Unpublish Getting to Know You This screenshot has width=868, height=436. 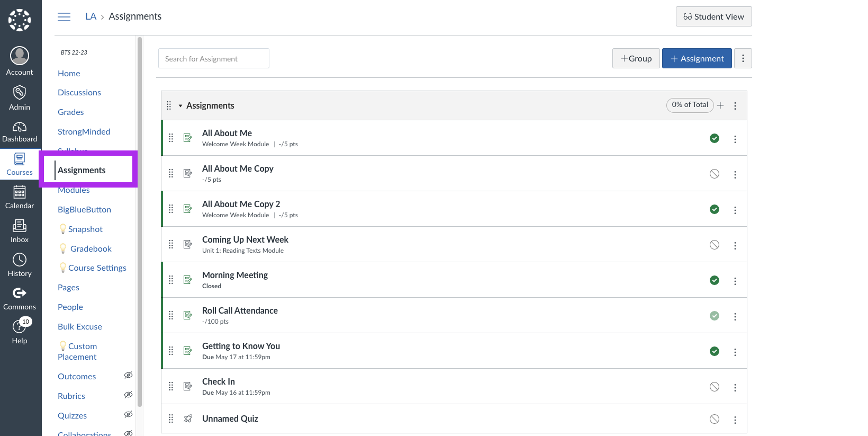tap(715, 351)
